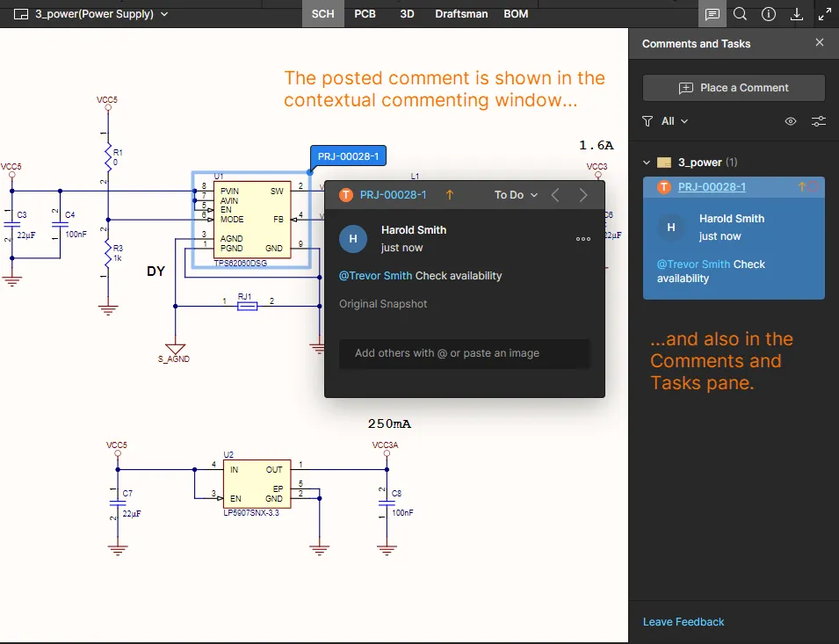Open the three-dot menu on Harold Smith's comment
The width and height of the screenshot is (839, 644).
583,239
